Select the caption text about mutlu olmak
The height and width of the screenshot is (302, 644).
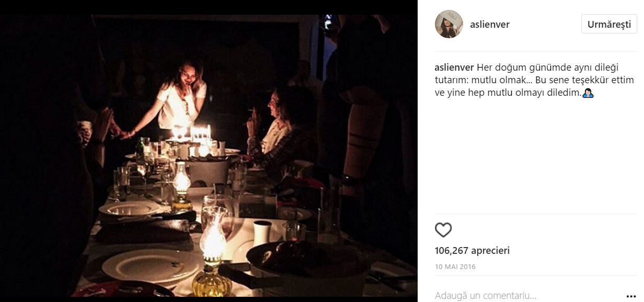pyautogui.click(x=533, y=80)
